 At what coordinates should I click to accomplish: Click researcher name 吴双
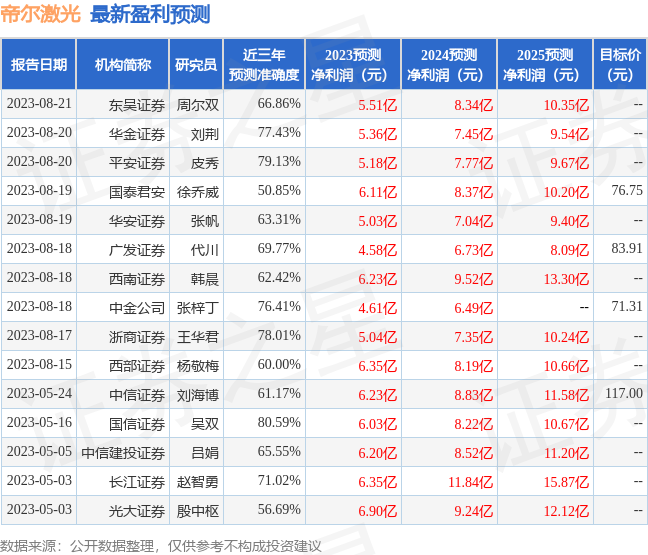205,424
